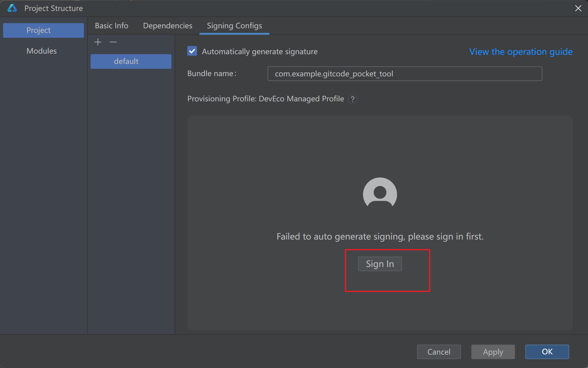Screen dimensions: 588x368
Task: Open View the operation guide link
Action: [x=521, y=52]
